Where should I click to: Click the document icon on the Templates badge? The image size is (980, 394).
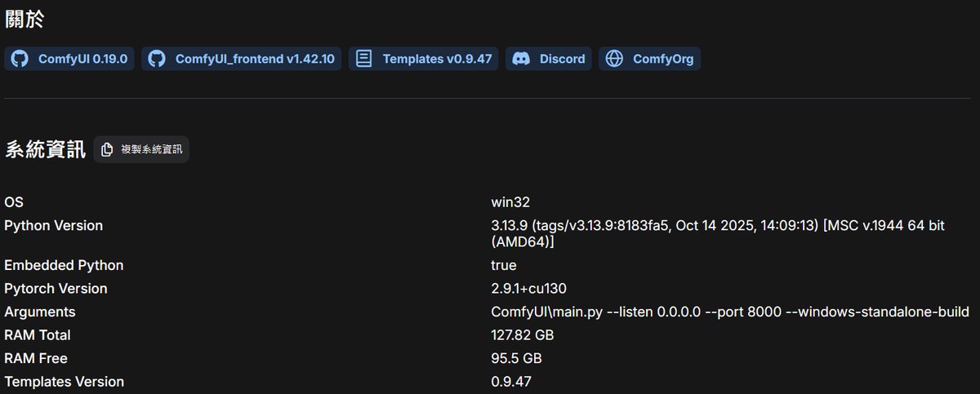point(364,59)
